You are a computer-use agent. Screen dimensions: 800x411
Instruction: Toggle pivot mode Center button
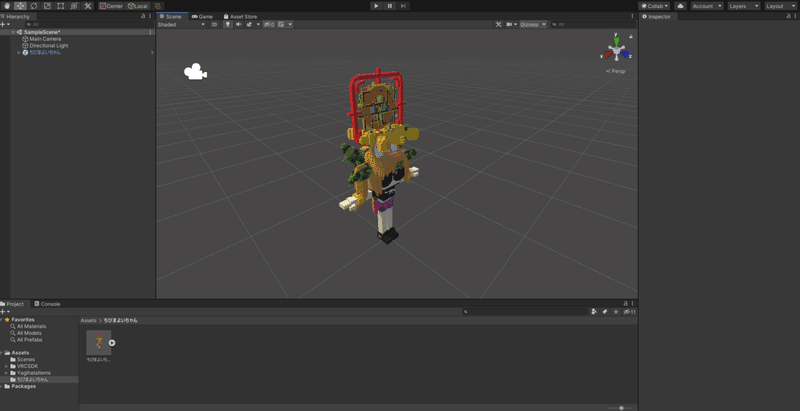[111, 6]
